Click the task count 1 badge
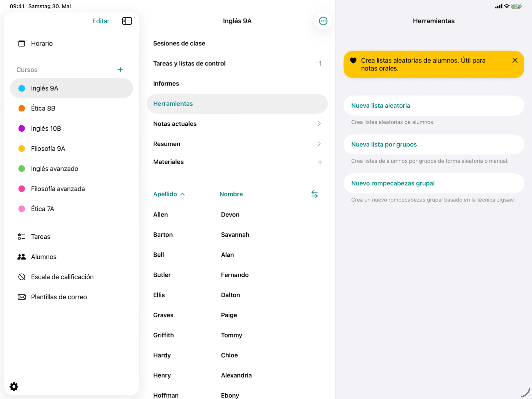 click(x=320, y=64)
